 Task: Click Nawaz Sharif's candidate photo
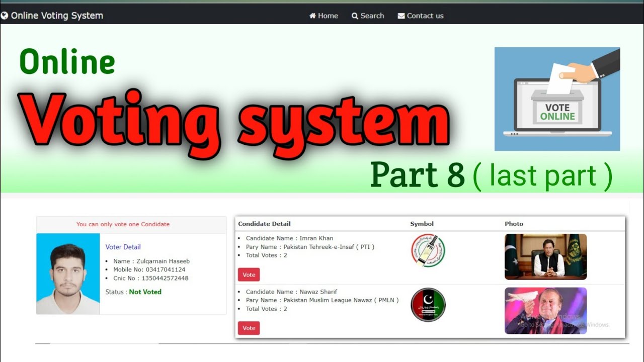[546, 311]
